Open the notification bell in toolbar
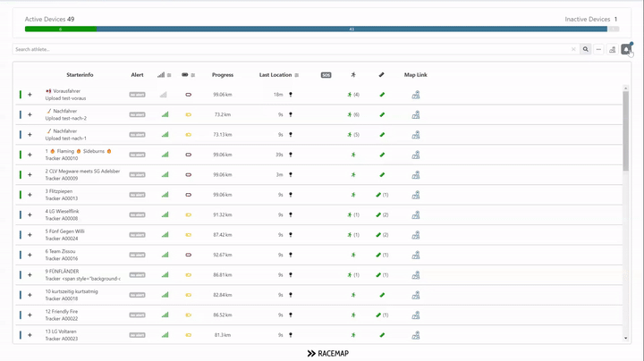The width and height of the screenshot is (644, 361). click(x=626, y=49)
